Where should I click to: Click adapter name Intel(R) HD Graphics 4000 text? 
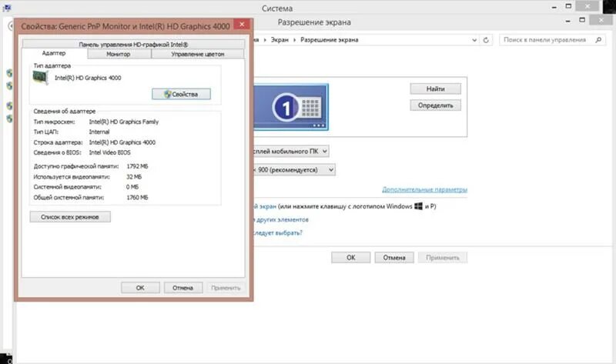88,78
